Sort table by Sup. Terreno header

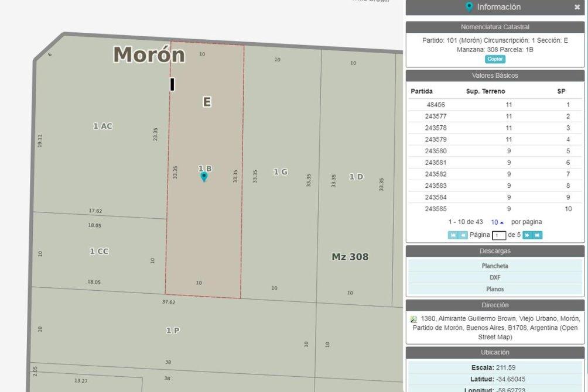[x=485, y=91]
